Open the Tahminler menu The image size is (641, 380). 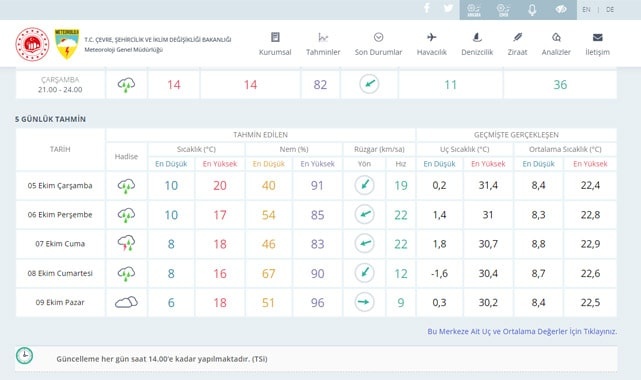click(323, 44)
